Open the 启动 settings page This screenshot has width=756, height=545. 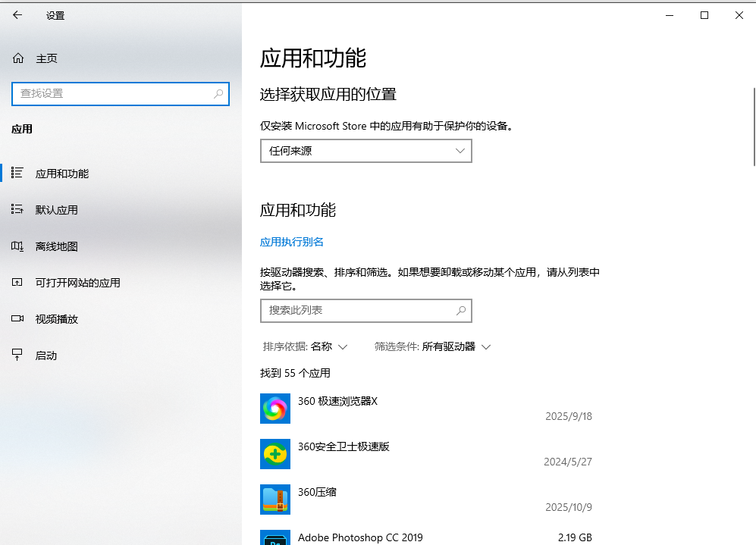(x=17, y=355)
